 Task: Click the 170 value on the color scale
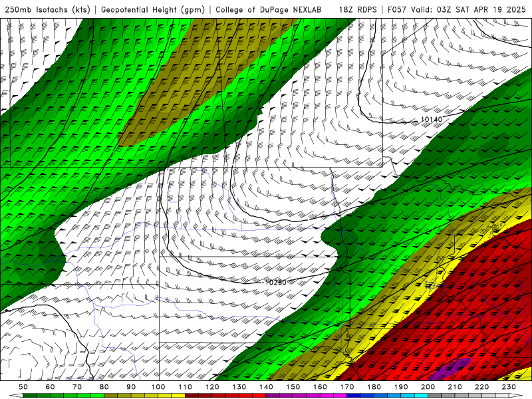[347, 387]
